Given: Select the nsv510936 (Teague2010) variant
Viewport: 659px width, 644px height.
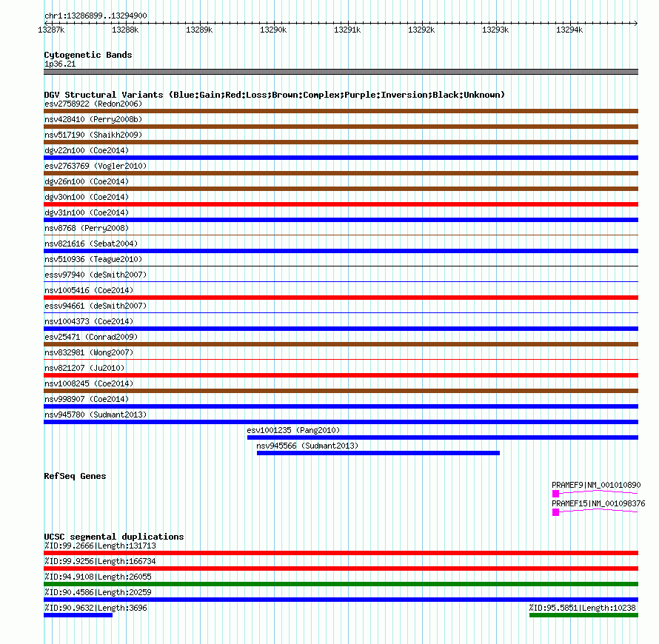Looking at the screenshot, I should (x=341, y=266).
